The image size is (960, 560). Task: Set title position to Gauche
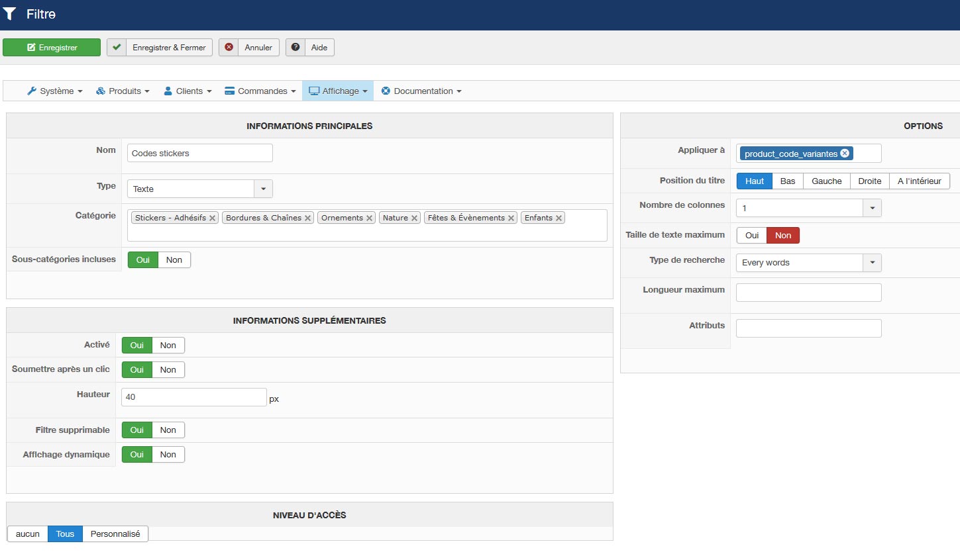pos(826,181)
